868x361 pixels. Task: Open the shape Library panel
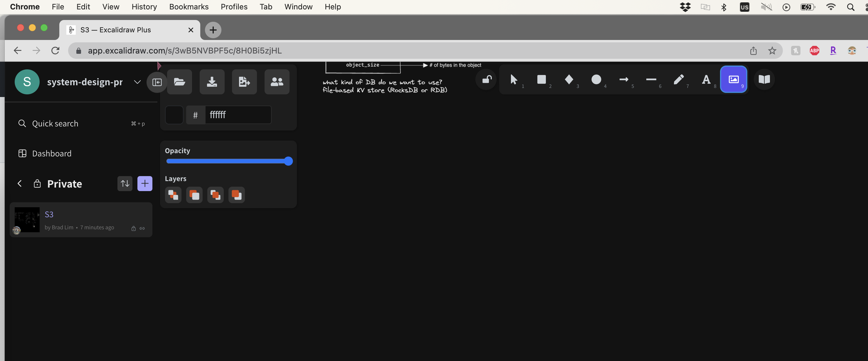point(764,80)
